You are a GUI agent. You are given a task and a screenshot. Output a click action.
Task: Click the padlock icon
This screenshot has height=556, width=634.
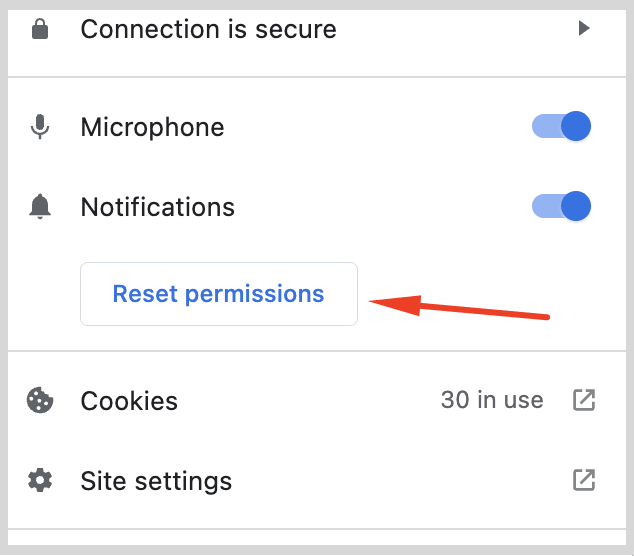(x=40, y=29)
